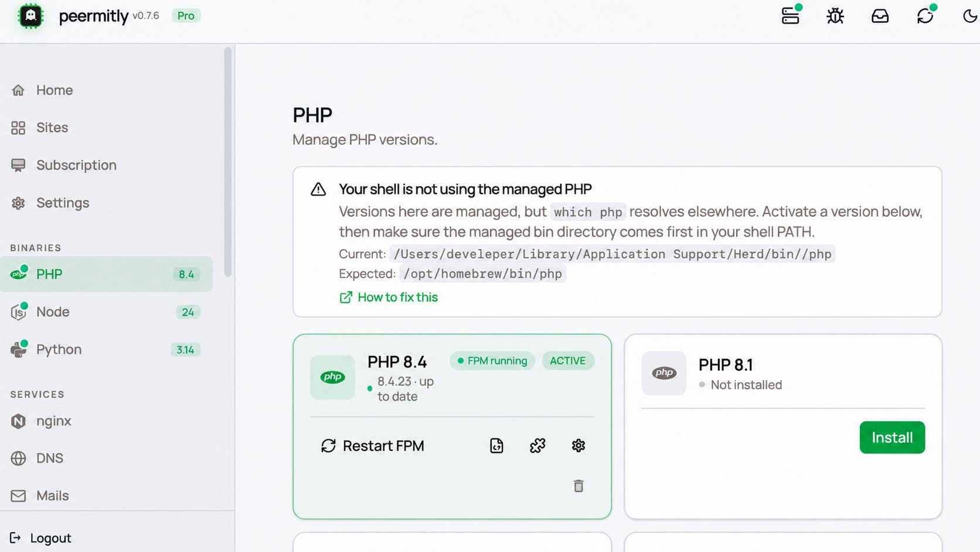Open the bug debug icon in header
This screenshot has width=980, height=552.
pyautogui.click(x=835, y=16)
